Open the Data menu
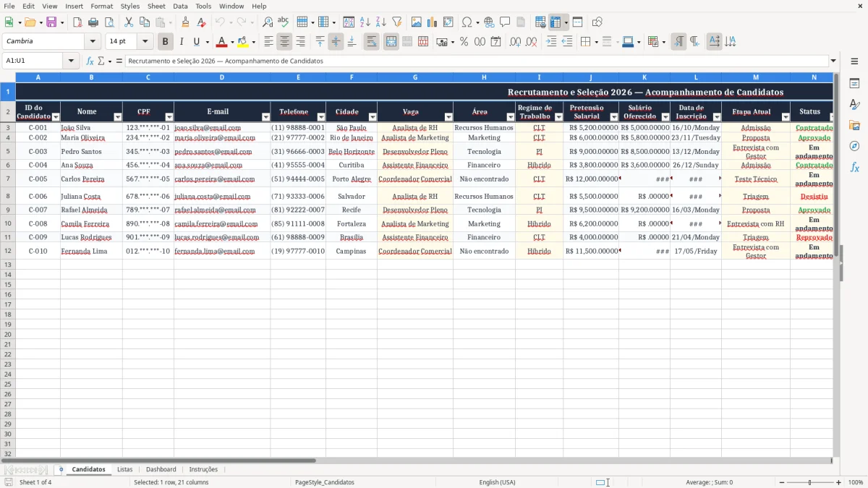The image size is (868, 488). tap(180, 6)
